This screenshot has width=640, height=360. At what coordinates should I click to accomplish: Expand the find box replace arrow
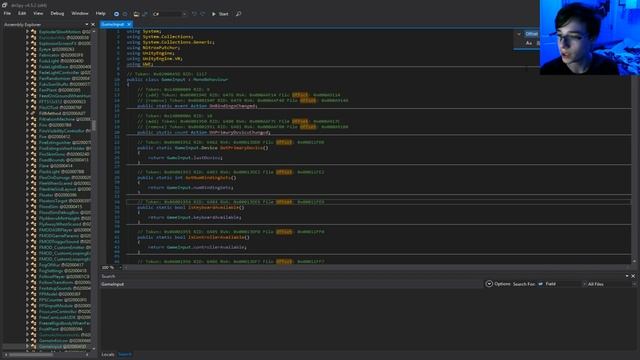519,34
